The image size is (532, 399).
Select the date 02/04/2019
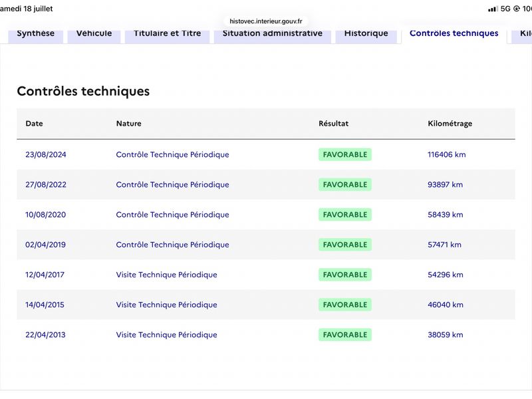(x=45, y=245)
